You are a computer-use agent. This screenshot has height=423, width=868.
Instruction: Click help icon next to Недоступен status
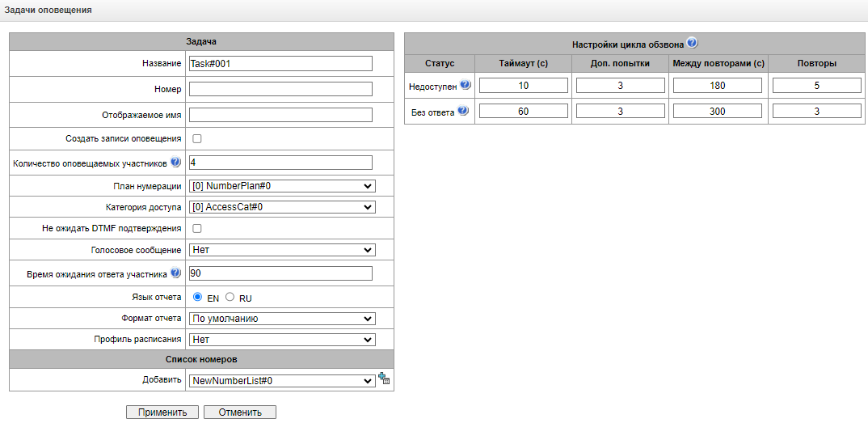click(x=465, y=85)
